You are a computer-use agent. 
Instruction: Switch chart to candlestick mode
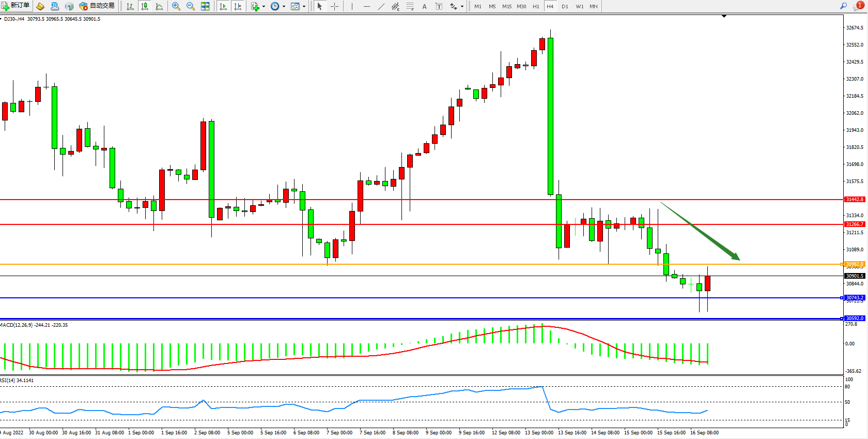145,6
